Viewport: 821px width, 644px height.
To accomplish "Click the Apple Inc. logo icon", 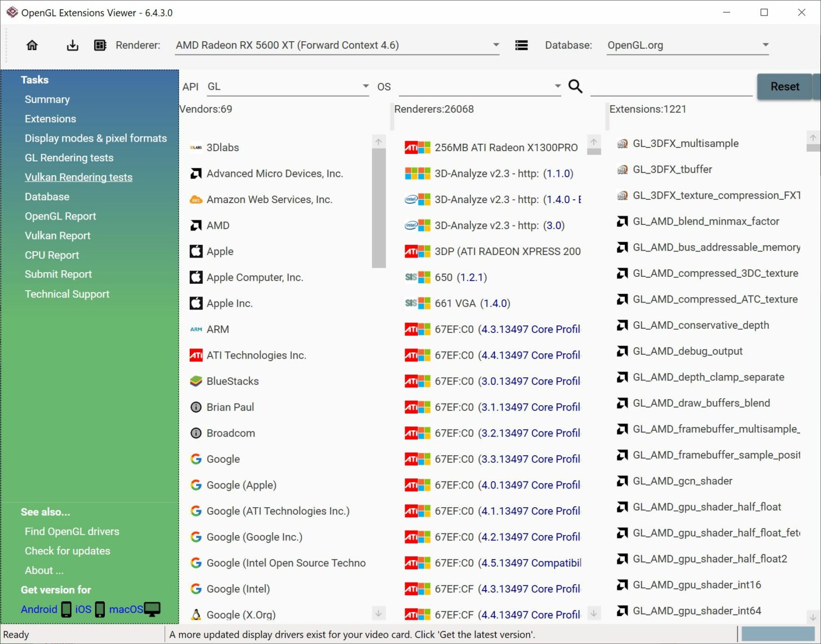I will click(196, 304).
